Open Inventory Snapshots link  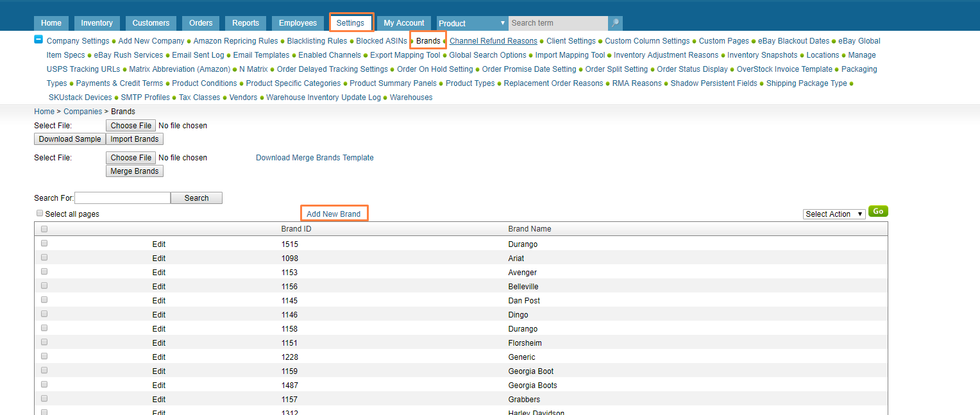pos(763,55)
